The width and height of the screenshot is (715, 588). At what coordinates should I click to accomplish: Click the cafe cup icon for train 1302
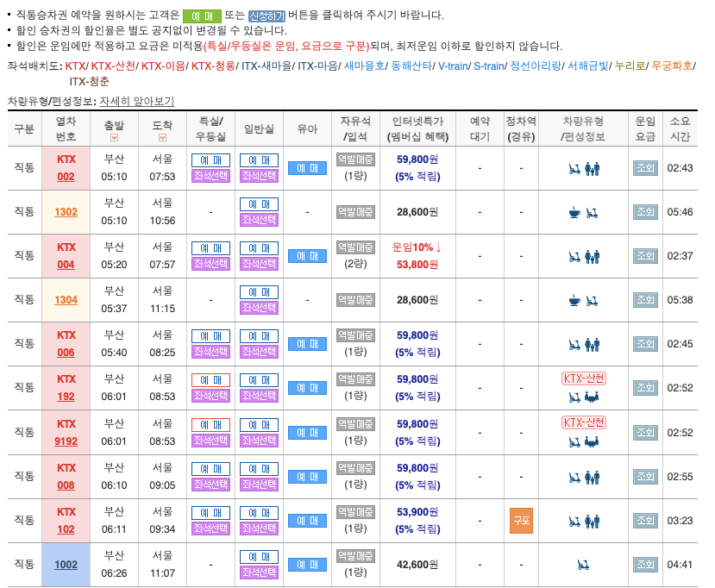(x=573, y=211)
